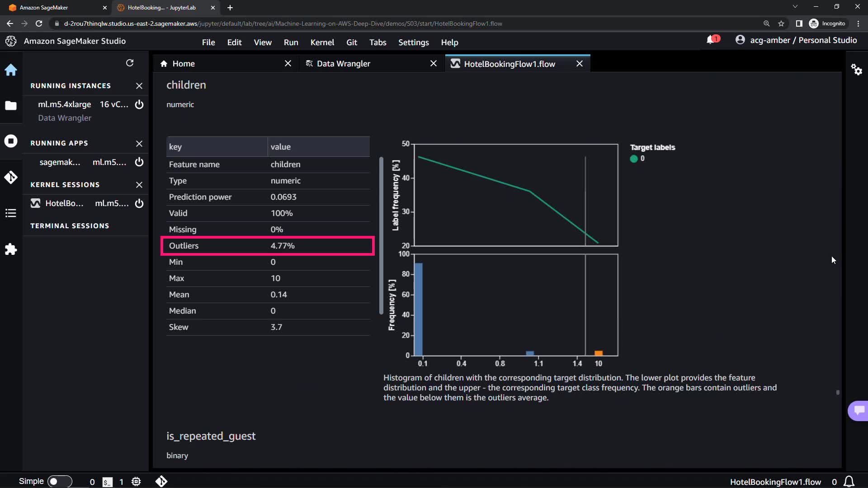
Task: Shut down the ml.m5.4xlarge instance
Action: click(x=139, y=104)
